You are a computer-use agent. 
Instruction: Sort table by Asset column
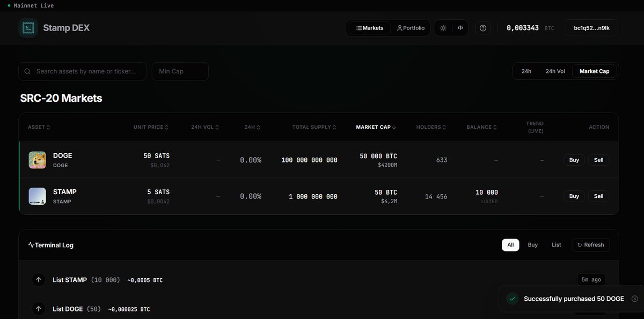coord(39,127)
